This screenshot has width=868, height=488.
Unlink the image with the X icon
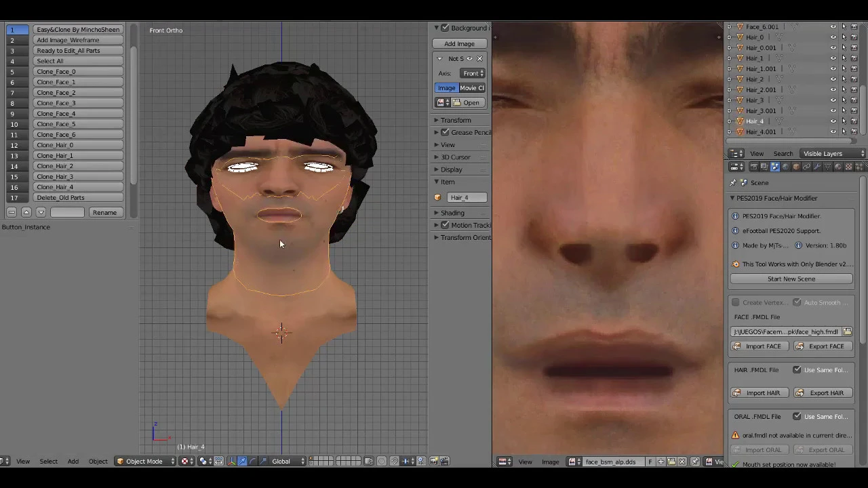pyautogui.click(x=682, y=462)
